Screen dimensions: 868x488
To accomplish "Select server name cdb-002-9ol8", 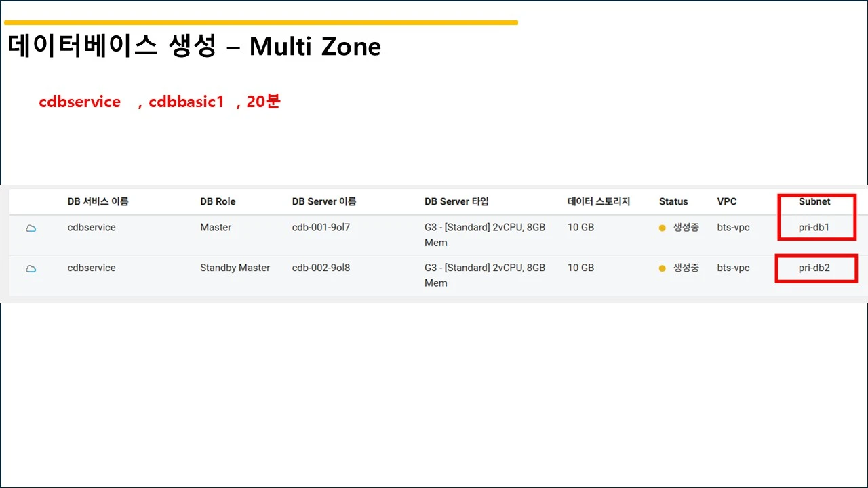I will tap(321, 268).
